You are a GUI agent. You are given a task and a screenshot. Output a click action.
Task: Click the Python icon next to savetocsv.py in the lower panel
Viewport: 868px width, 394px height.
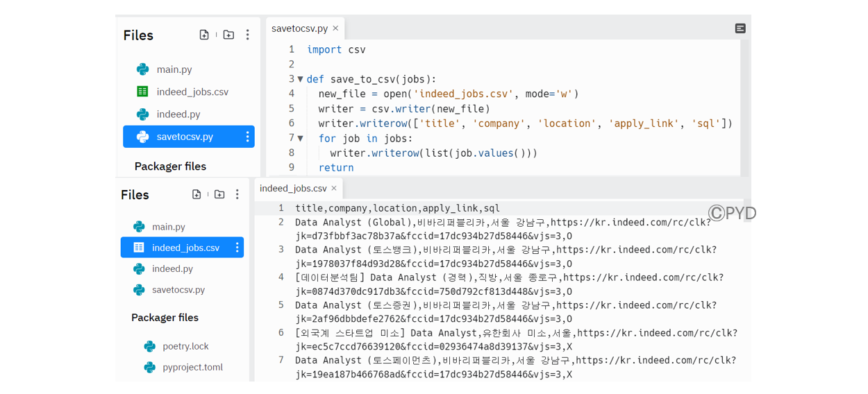(x=139, y=290)
